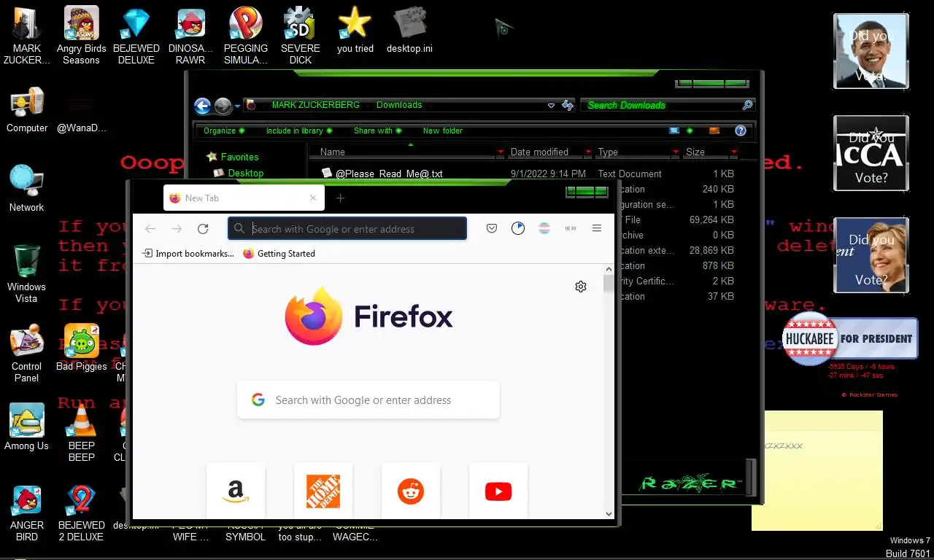
Task: Expand the Organize dropdown in Explorer
Action: pos(223,131)
